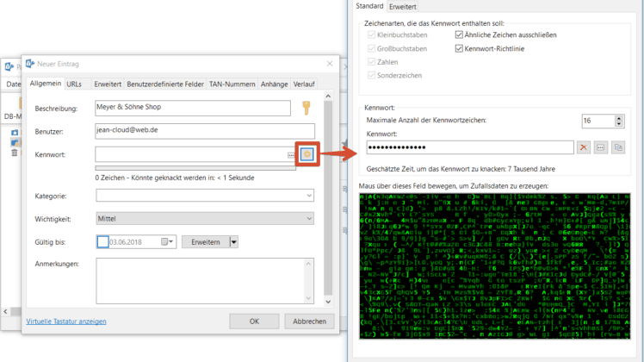Click the Erweitern button
The image size is (644, 362).
(206, 242)
